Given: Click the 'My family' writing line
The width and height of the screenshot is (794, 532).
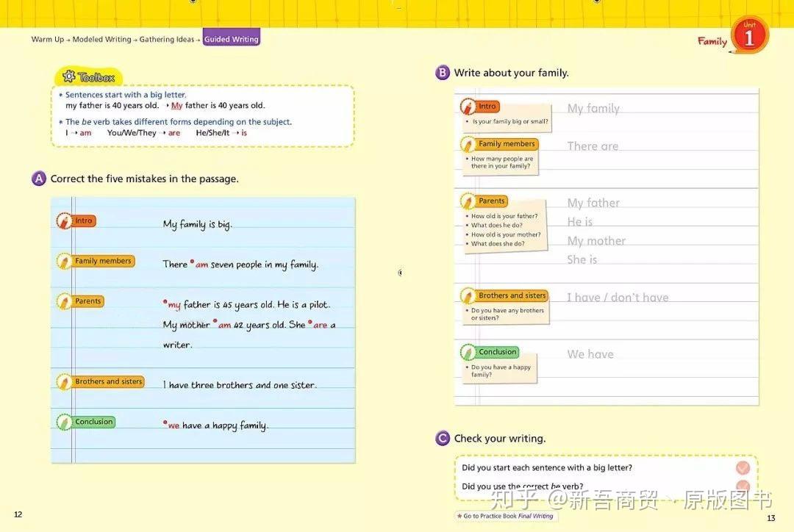Looking at the screenshot, I should 593,108.
